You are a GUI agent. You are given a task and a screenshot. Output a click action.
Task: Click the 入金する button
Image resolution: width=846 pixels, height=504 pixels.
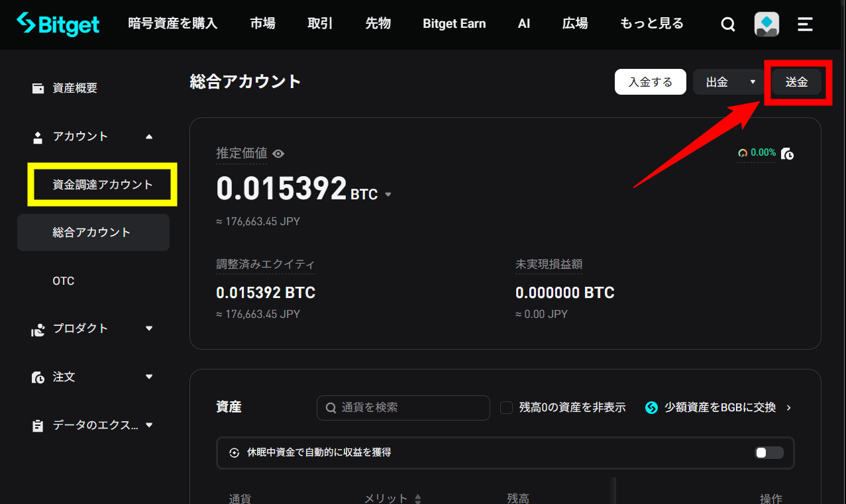pos(650,82)
